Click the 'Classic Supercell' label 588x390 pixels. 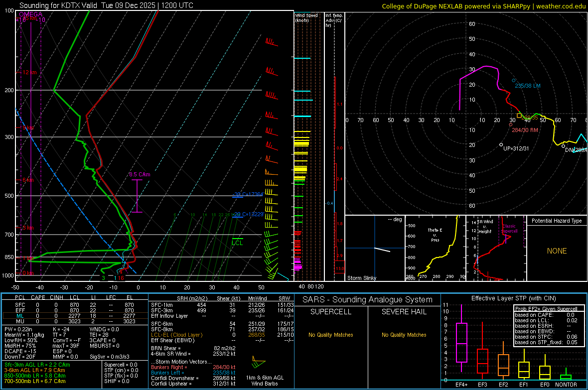pos(509,229)
